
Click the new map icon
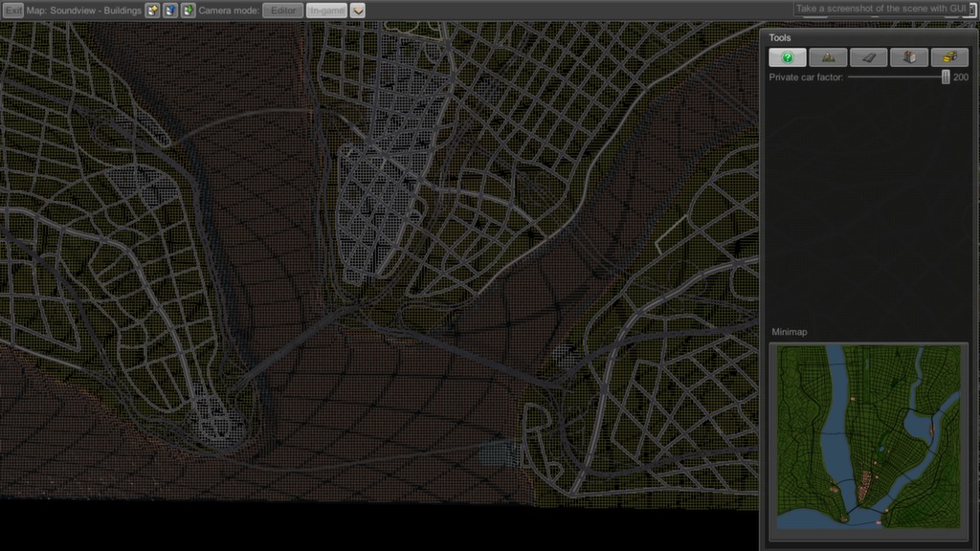(x=153, y=11)
